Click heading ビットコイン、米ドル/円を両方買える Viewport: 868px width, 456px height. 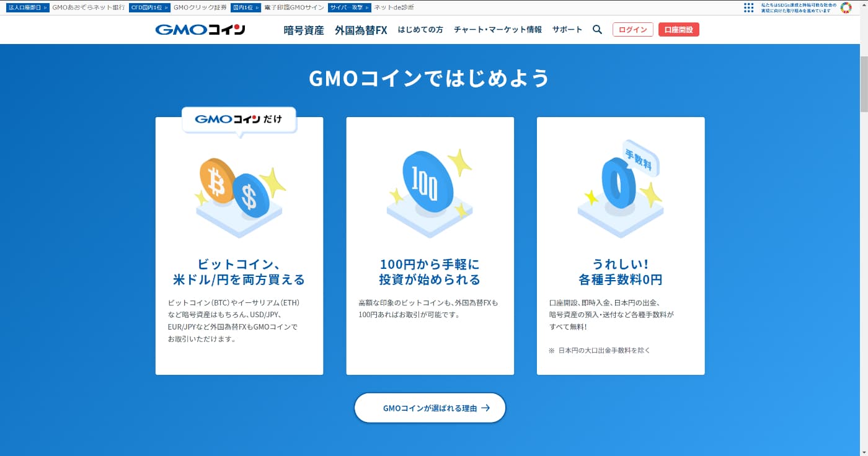pyautogui.click(x=239, y=272)
